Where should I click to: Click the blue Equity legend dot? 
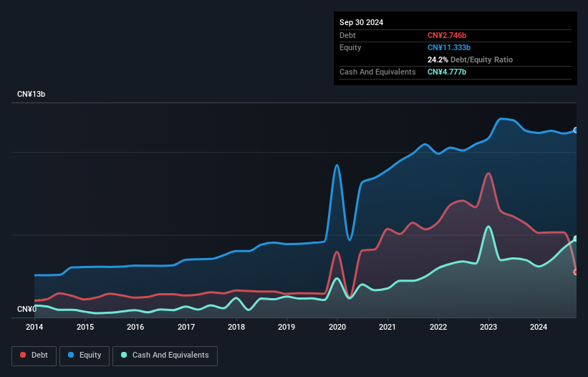(71, 355)
